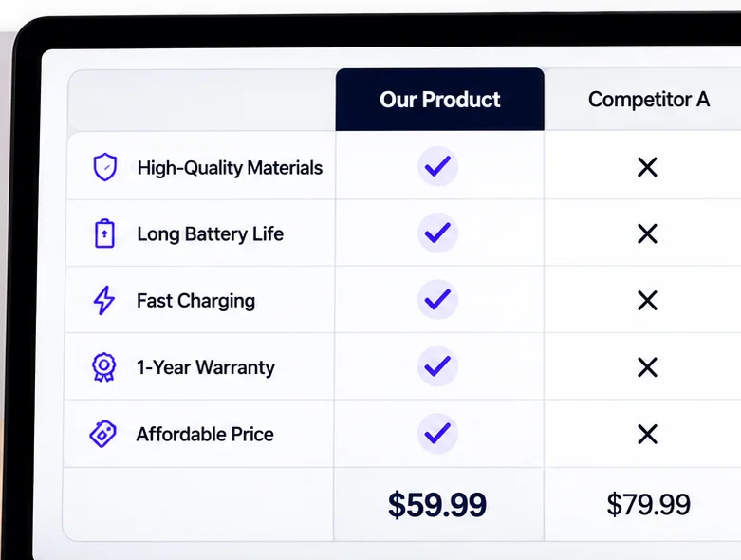
Task: Click the battery icon beside Long Battery Life
Action: (x=104, y=233)
